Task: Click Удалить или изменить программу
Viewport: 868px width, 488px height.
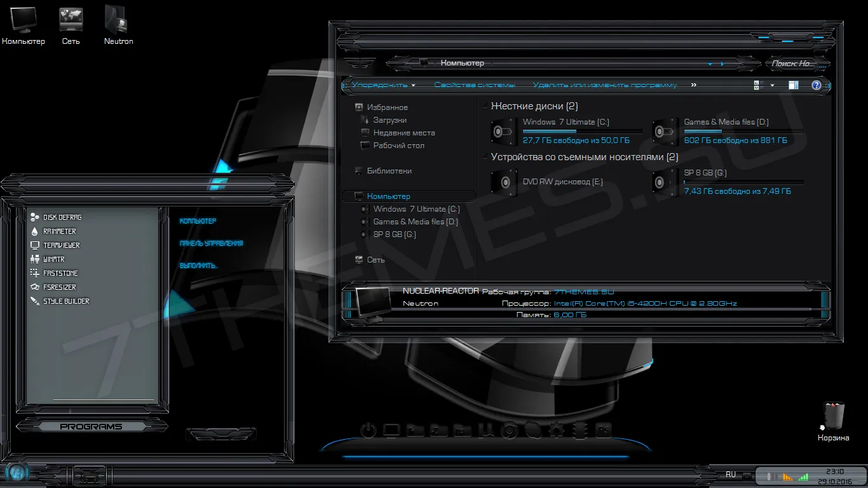Action: pyautogui.click(x=605, y=85)
